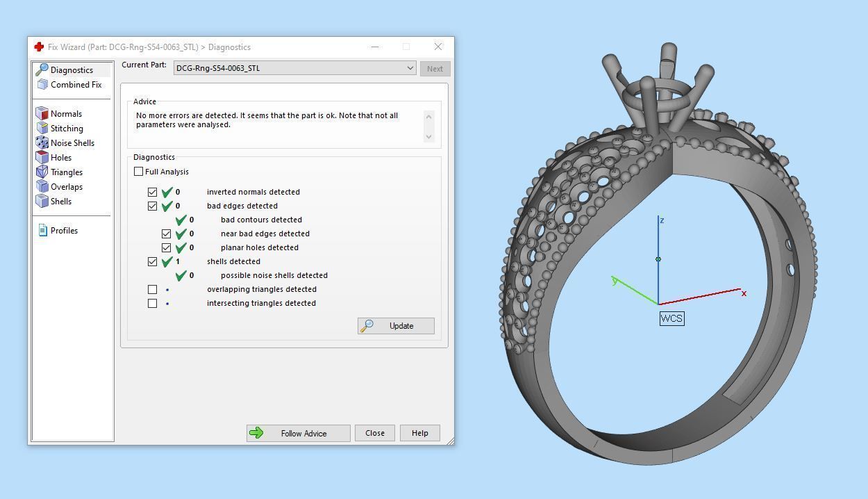
Task: Click the Follow Advice button
Action: pyautogui.click(x=298, y=433)
